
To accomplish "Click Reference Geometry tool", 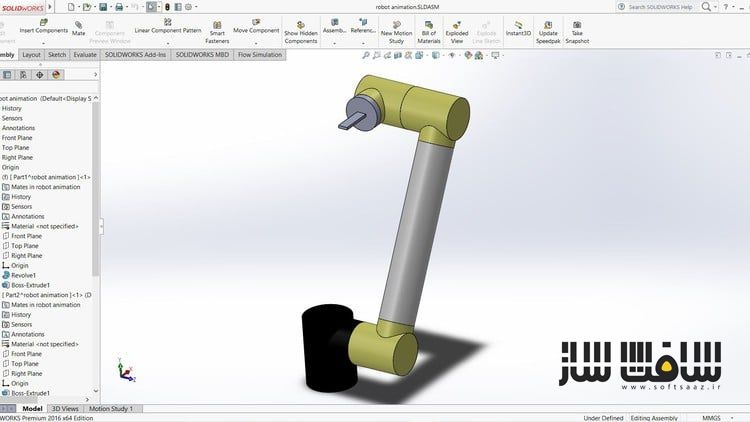I will (x=363, y=26).
